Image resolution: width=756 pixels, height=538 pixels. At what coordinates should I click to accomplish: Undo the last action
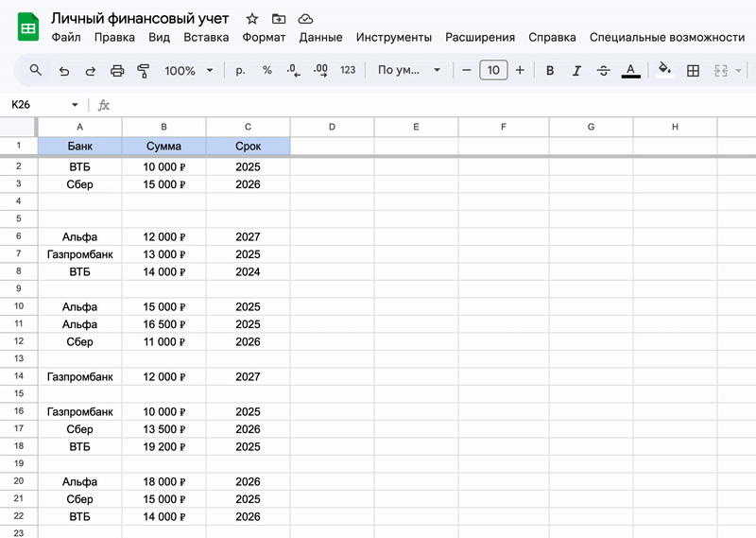click(63, 71)
